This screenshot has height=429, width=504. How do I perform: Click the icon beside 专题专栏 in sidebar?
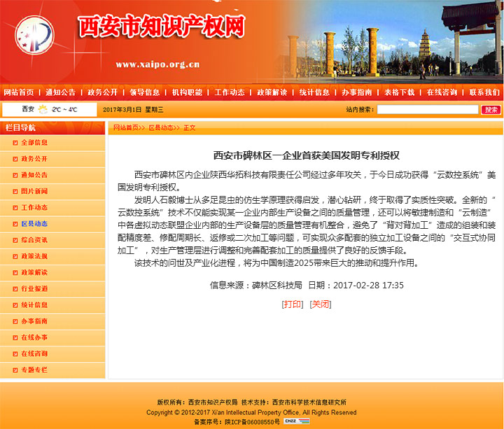14,370
